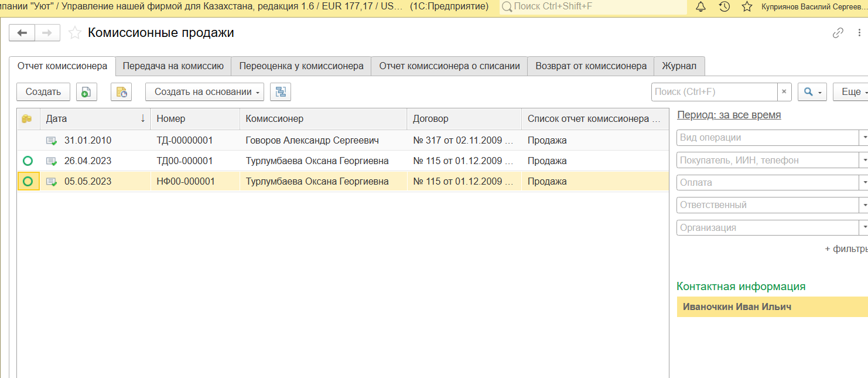The width and height of the screenshot is (868, 378).
Task: Click the copy document icon with green plus
Action: point(86,92)
